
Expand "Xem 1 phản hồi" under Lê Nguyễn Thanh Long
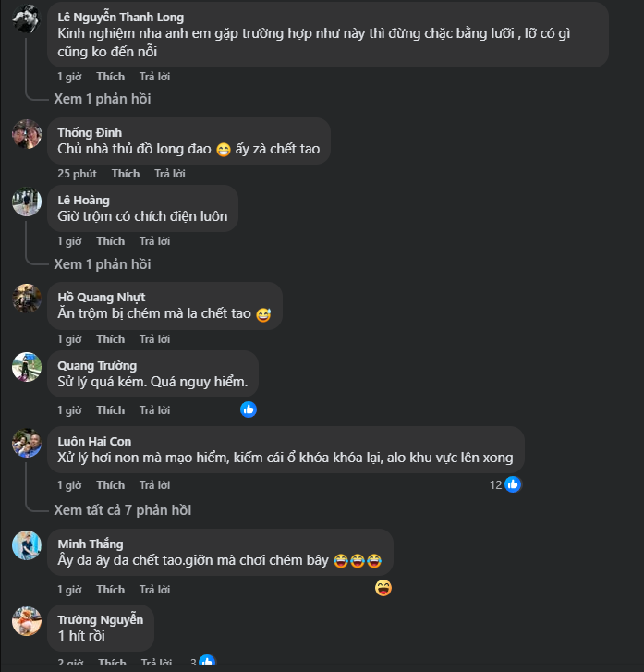[x=102, y=99]
